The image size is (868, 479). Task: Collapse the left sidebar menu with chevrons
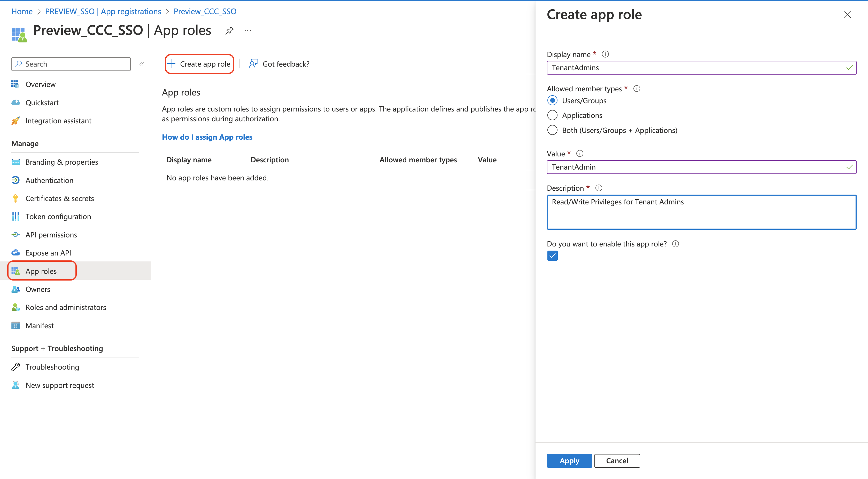[142, 64]
